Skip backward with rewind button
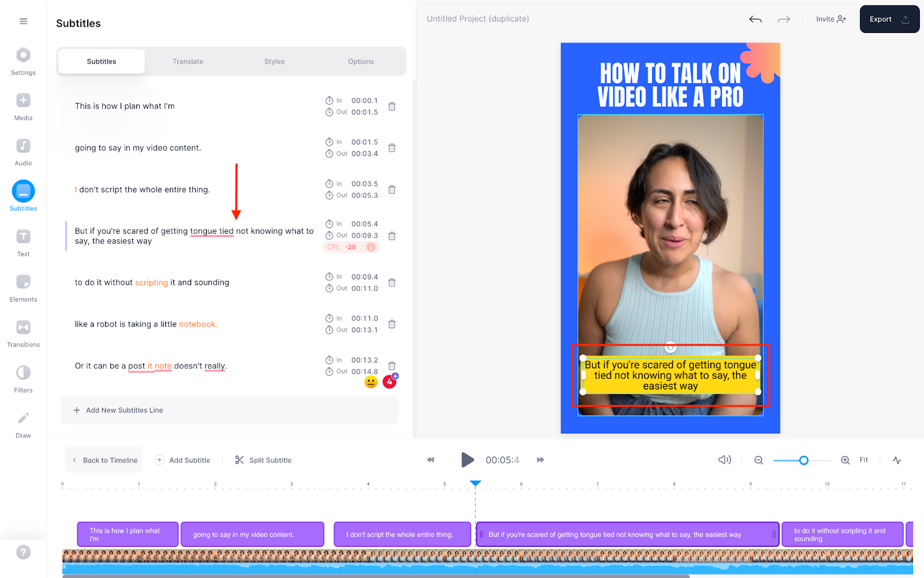Image resolution: width=924 pixels, height=578 pixels. [x=430, y=460]
